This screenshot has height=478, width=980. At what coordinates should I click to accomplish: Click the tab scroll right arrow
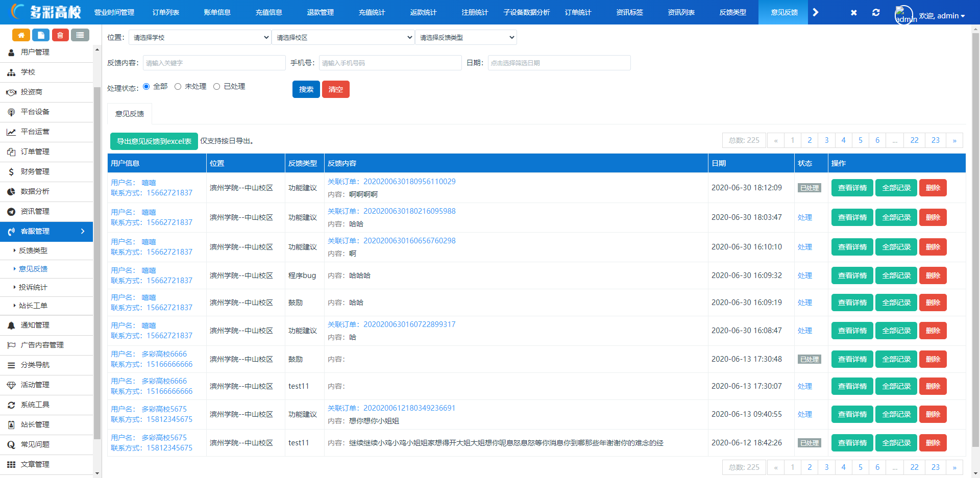[816, 12]
